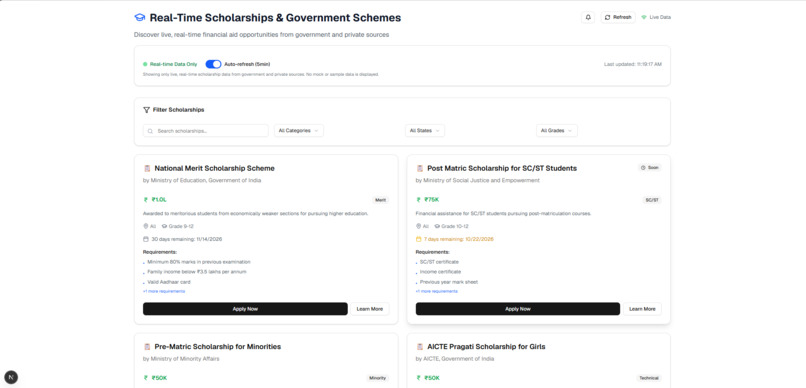Screen dimensions: 806x388
Task: Click the National Merit Scholarship Scheme title
Action: pos(214,168)
